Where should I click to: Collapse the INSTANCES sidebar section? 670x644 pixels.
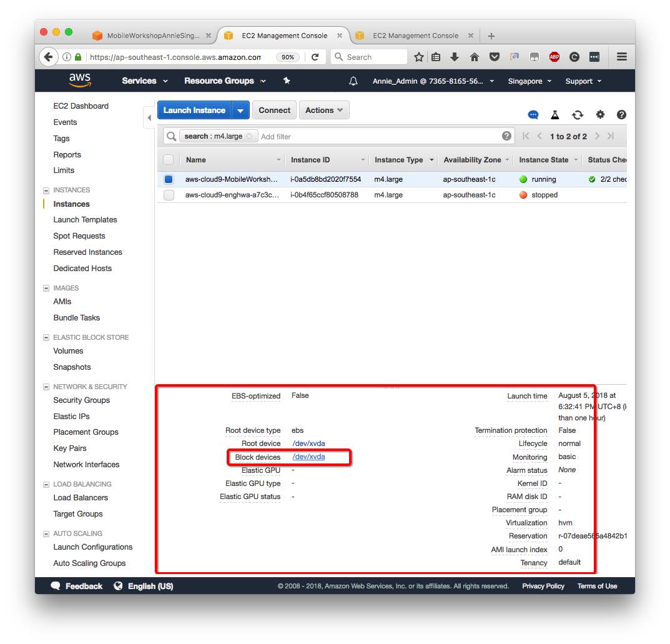[46, 190]
